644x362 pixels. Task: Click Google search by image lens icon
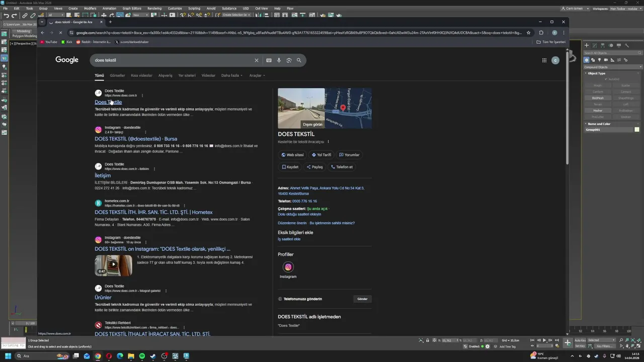(289, 60)
